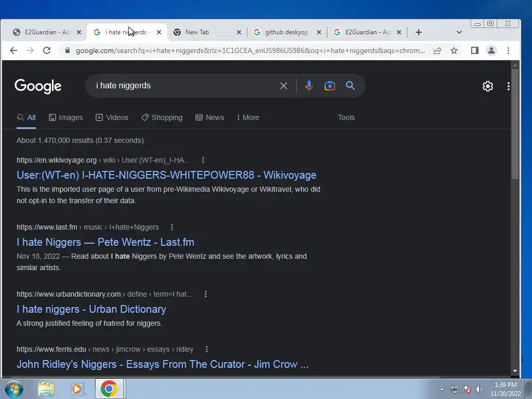
Task: Start a voice search with the microphone
Action: click(309, 86)
